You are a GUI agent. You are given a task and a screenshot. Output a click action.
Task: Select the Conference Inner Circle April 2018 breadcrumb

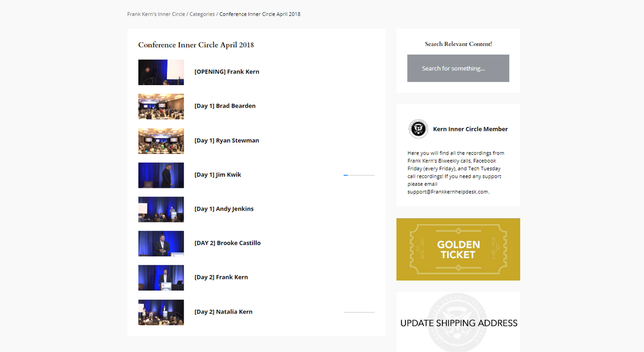coord(260,14)
